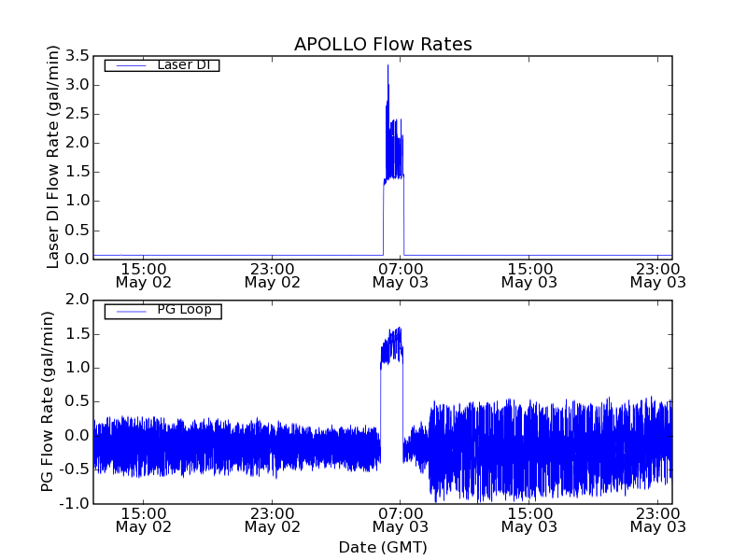Click the 'PG Flow Rate (gal/min)' axis label
This screenshot has width=747, height=560.
click(47, 401)
